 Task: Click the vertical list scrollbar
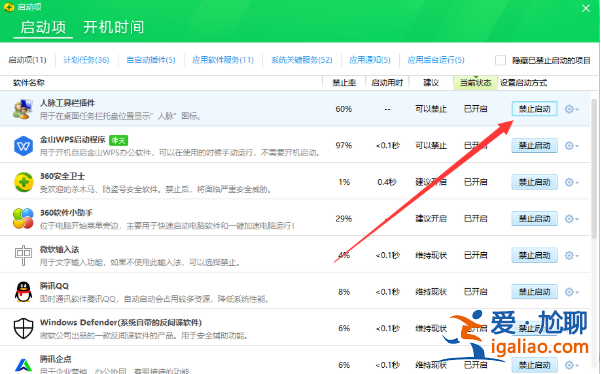coord(594,169)
